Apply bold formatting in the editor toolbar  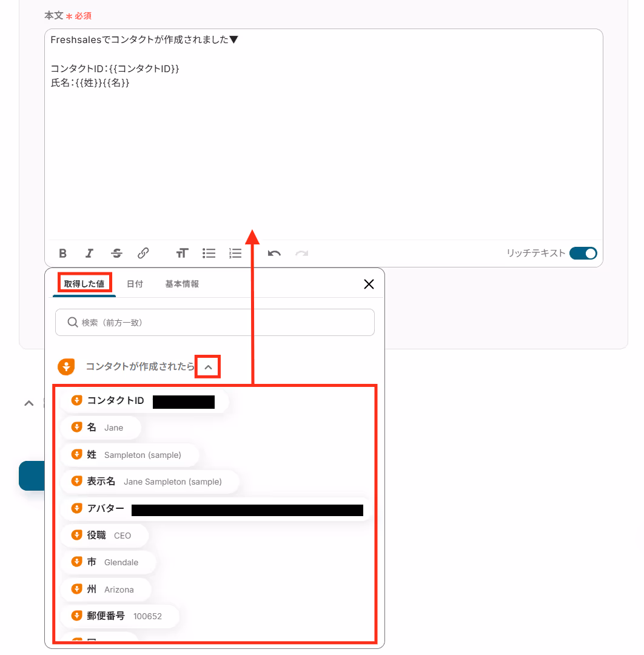coord(62,253)
